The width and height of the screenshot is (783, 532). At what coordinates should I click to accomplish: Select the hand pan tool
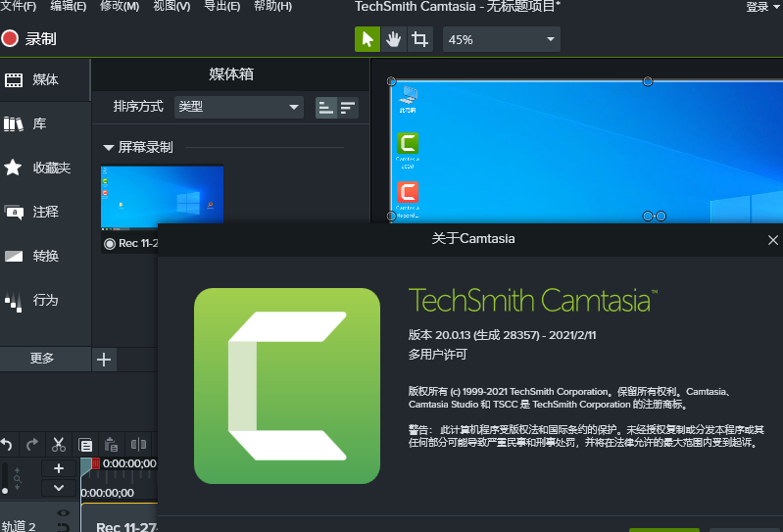pos(394,39)
